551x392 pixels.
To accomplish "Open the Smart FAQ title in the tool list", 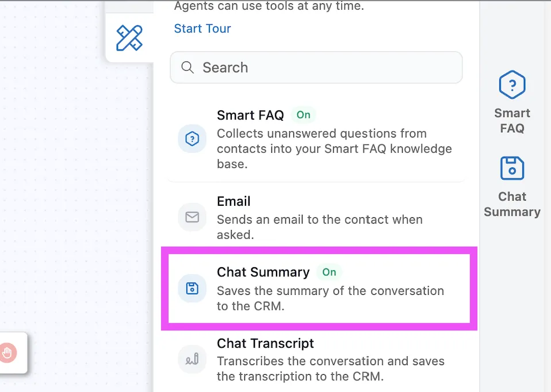I will tap(250, 115).
